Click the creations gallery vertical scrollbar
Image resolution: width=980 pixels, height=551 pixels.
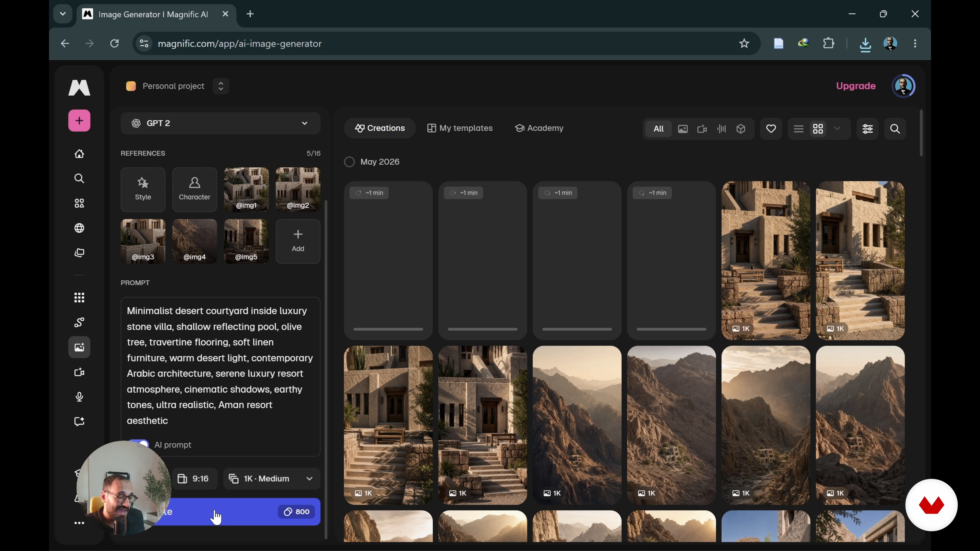921,133
